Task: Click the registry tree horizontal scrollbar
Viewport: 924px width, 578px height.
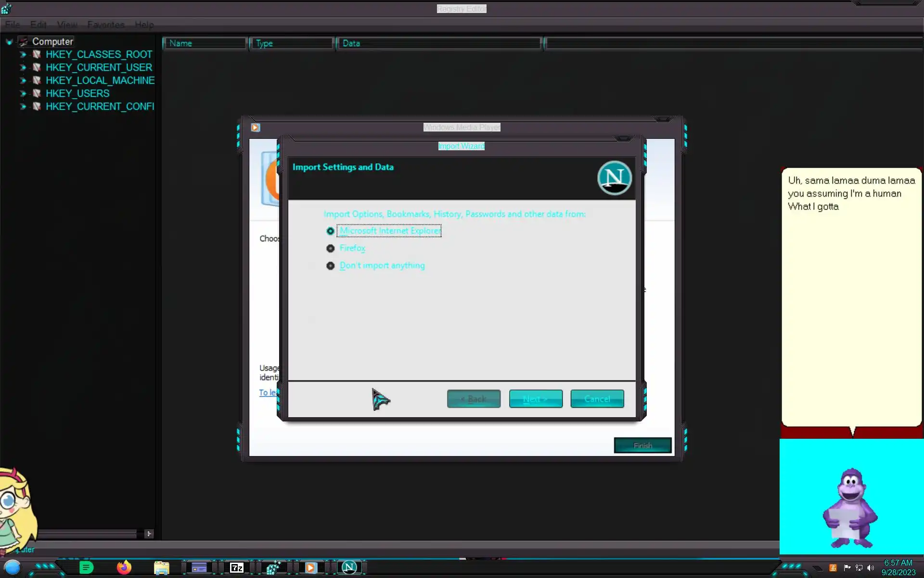Action: click(x=87, y=534)
